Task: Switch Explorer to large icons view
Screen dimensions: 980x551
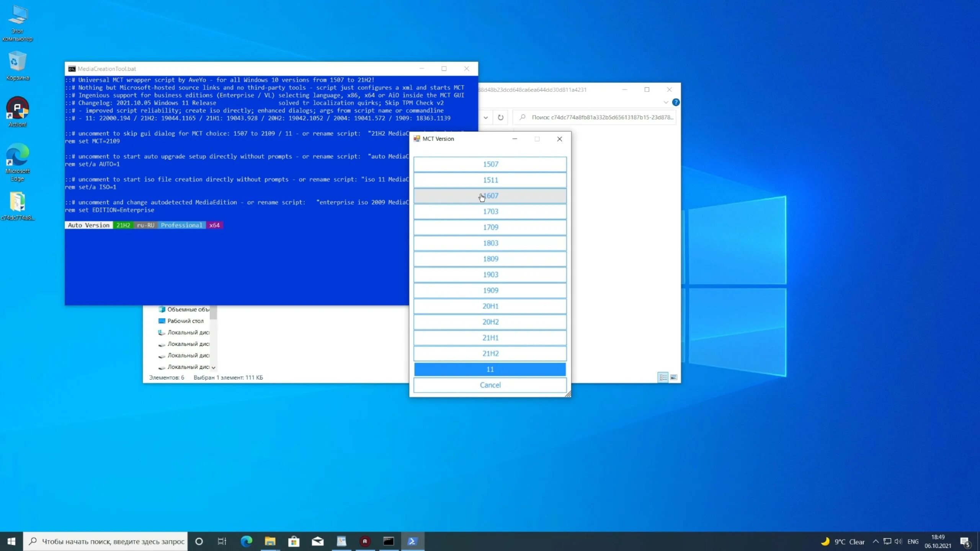Action: coord(674,377)
